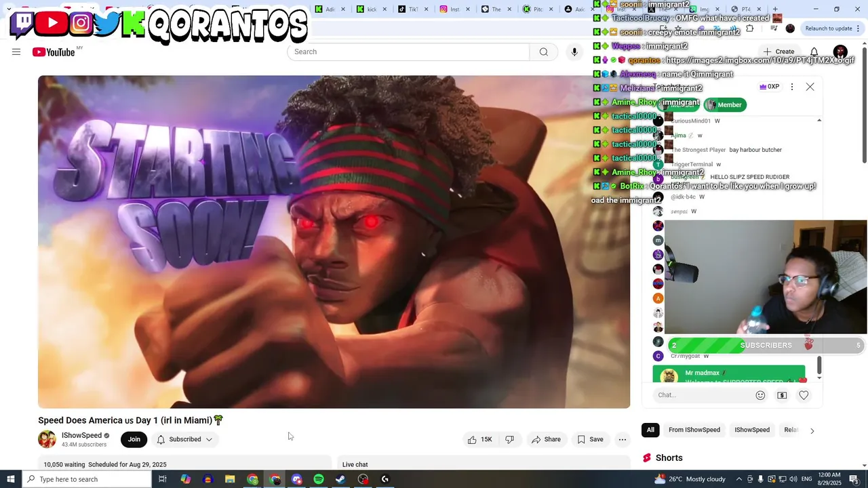Expand Subscribed dropdown chevron

[209, 439]
